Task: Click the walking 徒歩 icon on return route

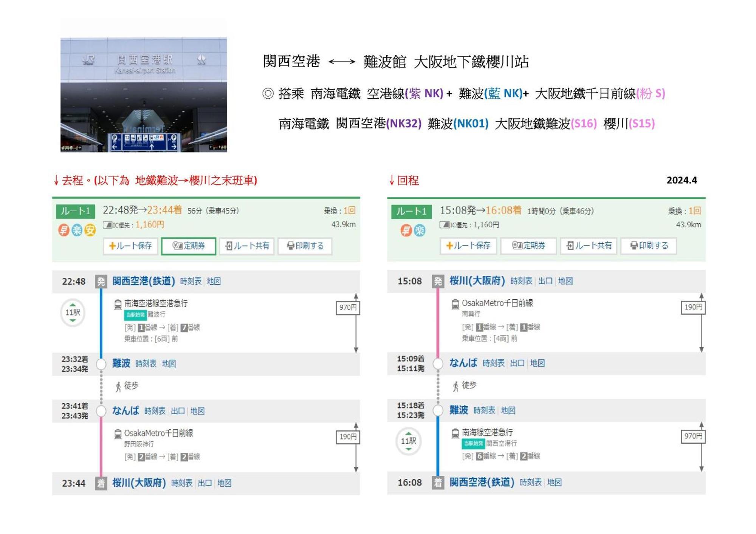Action: pos(456,386)
